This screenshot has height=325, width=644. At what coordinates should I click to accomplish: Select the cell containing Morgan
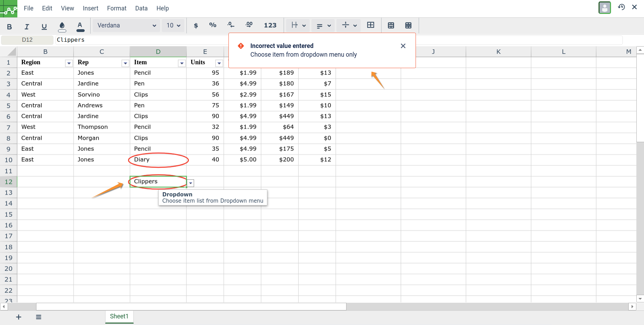102,138
